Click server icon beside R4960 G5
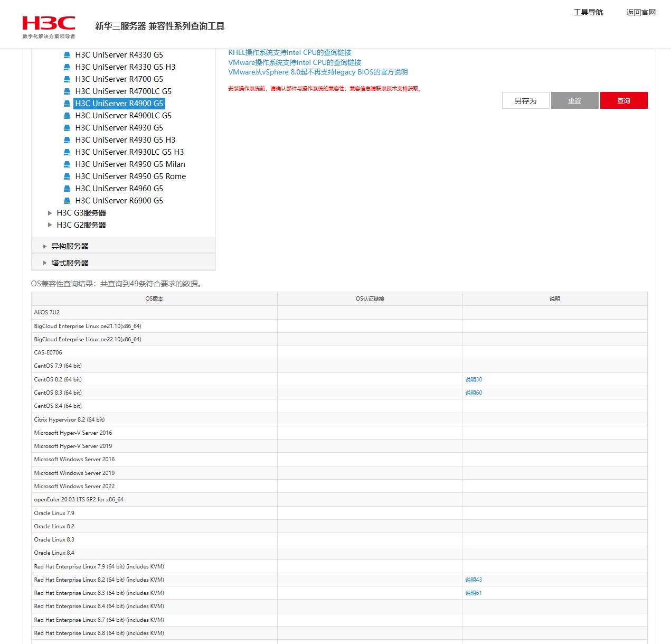671x644 pixels. [x=67, y=189]
